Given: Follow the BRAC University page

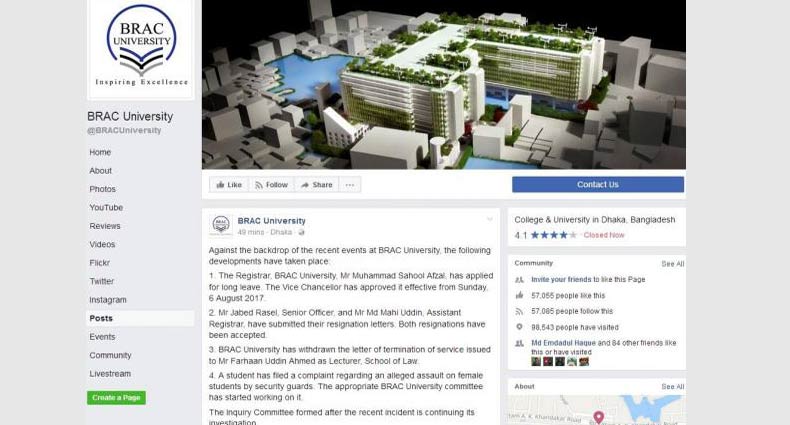Looking at the screenshot, I should (271, 185).
